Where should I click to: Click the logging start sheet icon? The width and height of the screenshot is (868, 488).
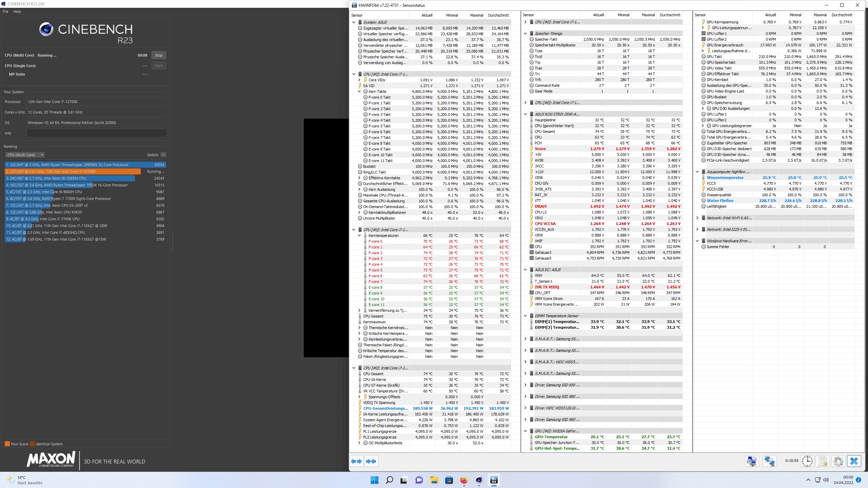(823, 461)
